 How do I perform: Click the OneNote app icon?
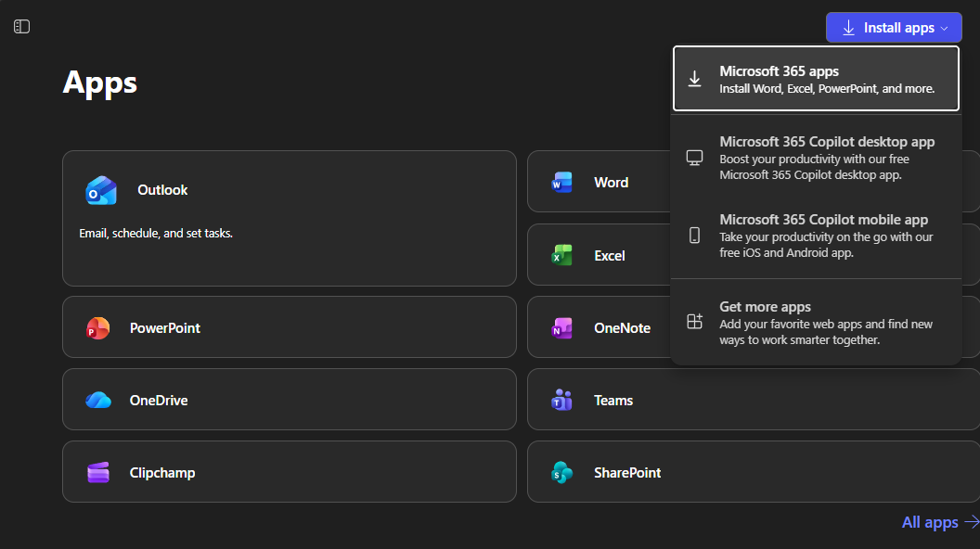(561, 328)
